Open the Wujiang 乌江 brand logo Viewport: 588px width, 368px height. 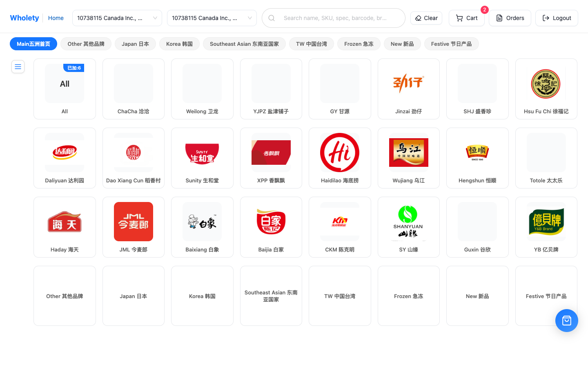pos(409,153)
